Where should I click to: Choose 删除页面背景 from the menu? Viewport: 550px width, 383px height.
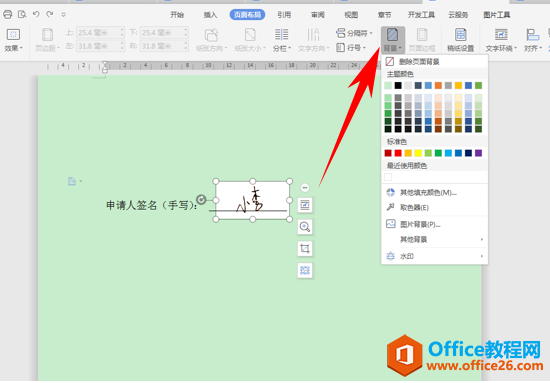tap(434, 62)
